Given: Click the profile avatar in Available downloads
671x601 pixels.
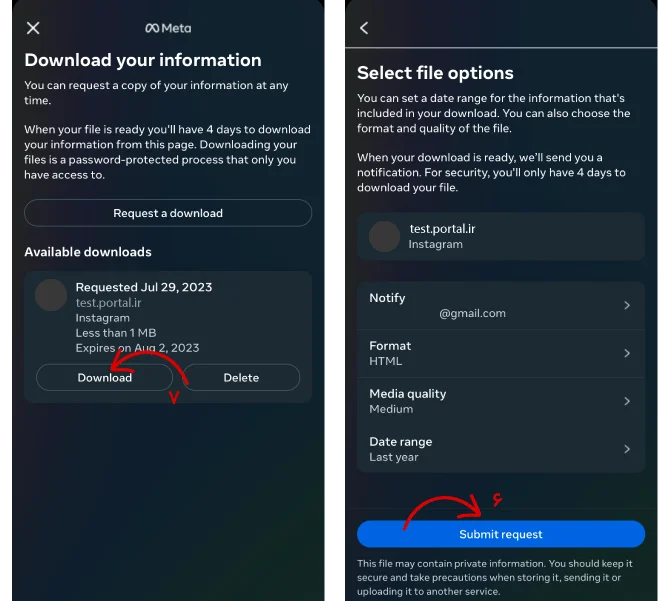Looking at the screenshot, I should [x=51, y=295].
